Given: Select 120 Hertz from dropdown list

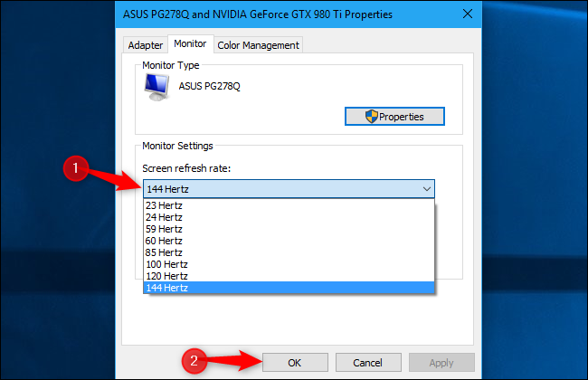Looking at the screenshot, I should click(x=166, y=276).
